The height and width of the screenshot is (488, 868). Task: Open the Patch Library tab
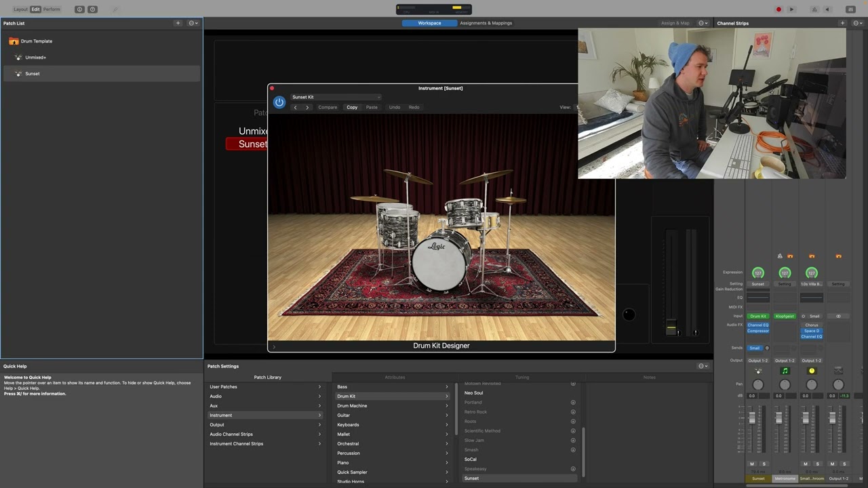click(x=267, y=378)
